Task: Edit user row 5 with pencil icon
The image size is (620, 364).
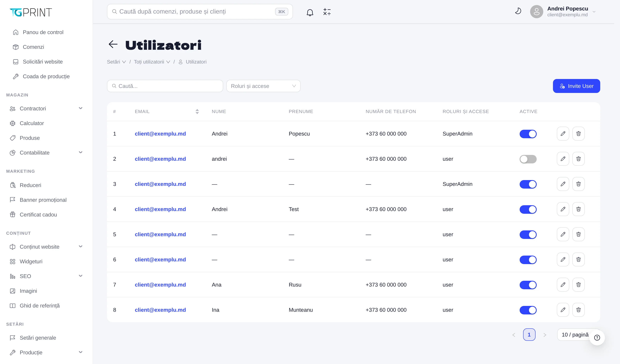Action: tap(563, 234)
